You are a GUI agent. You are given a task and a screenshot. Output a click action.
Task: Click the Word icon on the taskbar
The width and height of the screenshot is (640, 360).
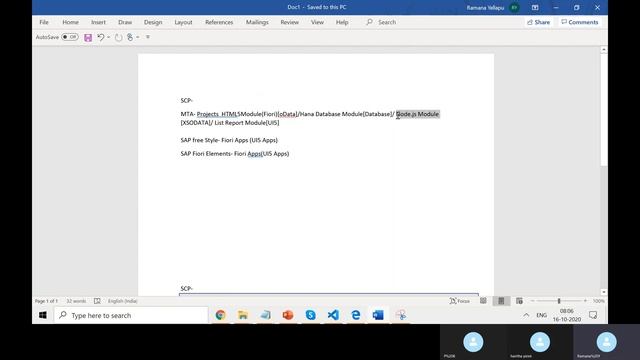[378, 315]
